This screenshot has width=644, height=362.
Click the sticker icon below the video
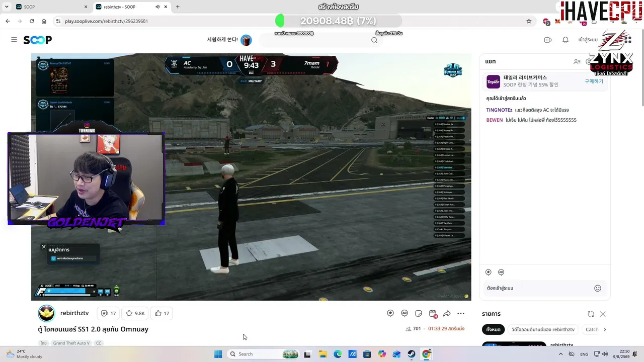point(419,313)
